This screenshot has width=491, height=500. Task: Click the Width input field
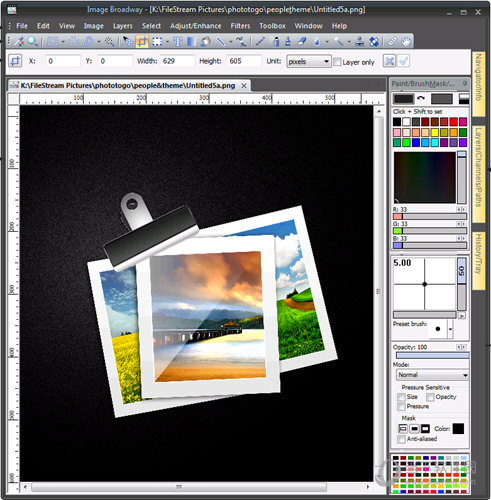[x=177, y=61]
